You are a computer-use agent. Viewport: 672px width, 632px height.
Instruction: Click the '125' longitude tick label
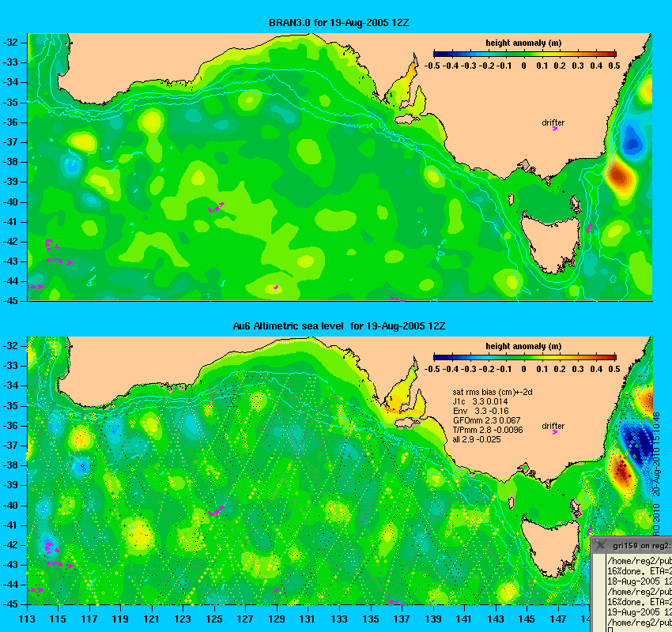tap(214, 619)
